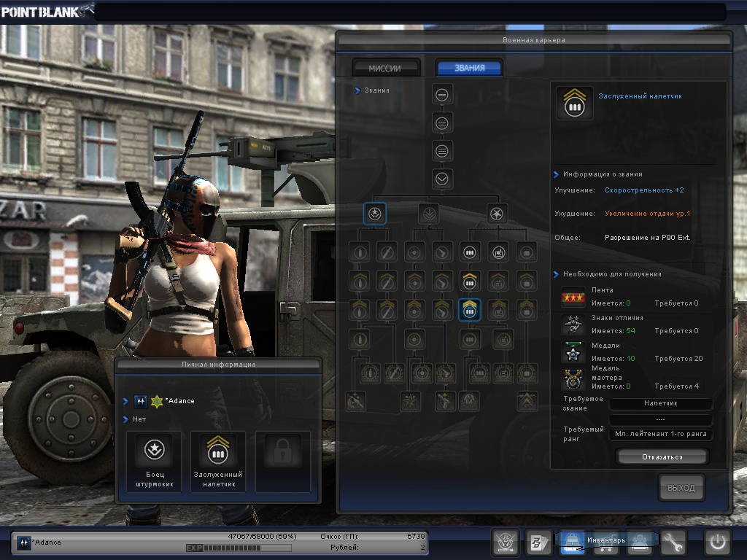
Task: Open the Инвентарь backpack icon
Action: click(x=572, y=542)
